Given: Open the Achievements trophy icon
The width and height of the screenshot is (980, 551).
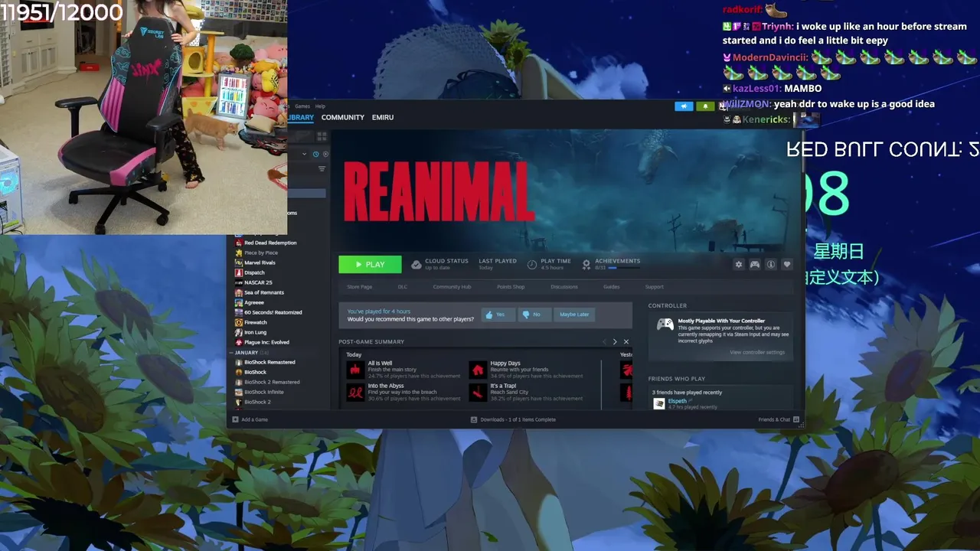Looking at the screenshot, I should pyautogui.click(x=586, y=264).
